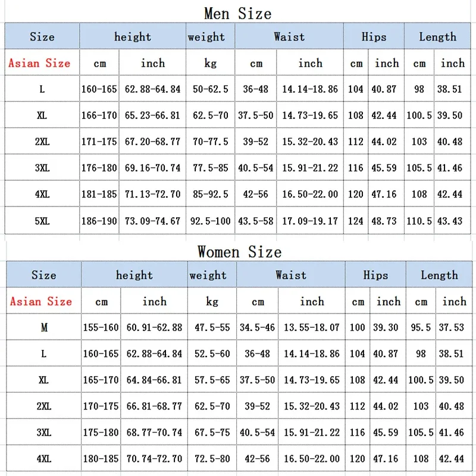Select waist inch cell 17.09-19.17
476x476 pixels.
click(309, 221)
